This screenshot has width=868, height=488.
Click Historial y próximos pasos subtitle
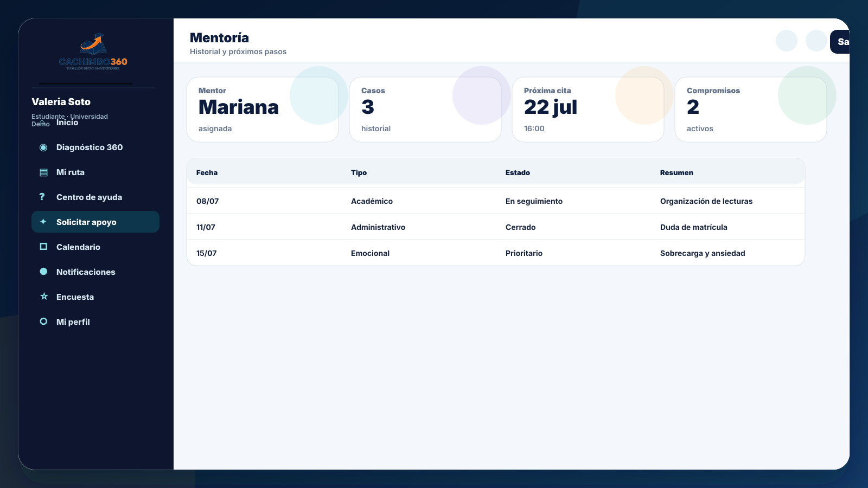(238, 52)
